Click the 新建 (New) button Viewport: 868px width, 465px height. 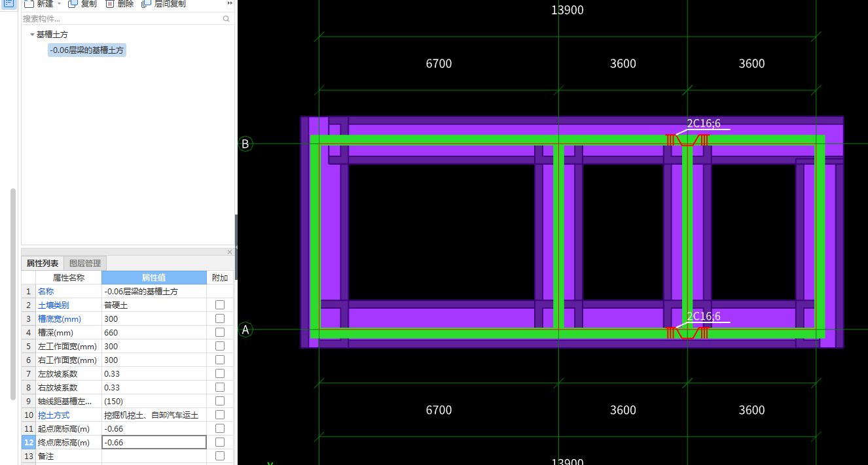click(x=39, y=3)
